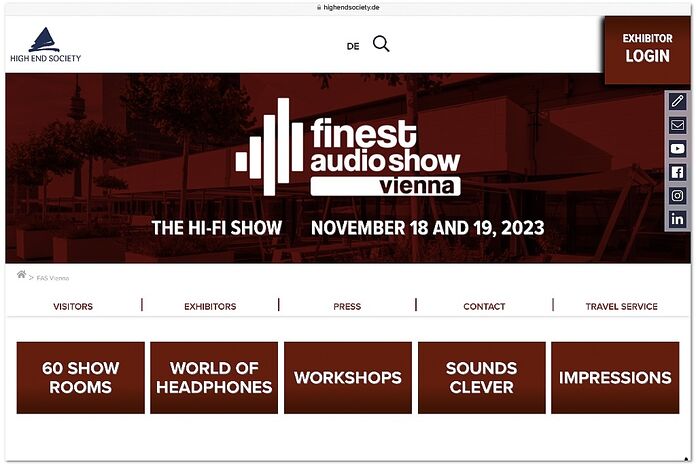This screenshot has width=696, height=464.
Task: Open the Workshops tile
Action: point(348,378)
